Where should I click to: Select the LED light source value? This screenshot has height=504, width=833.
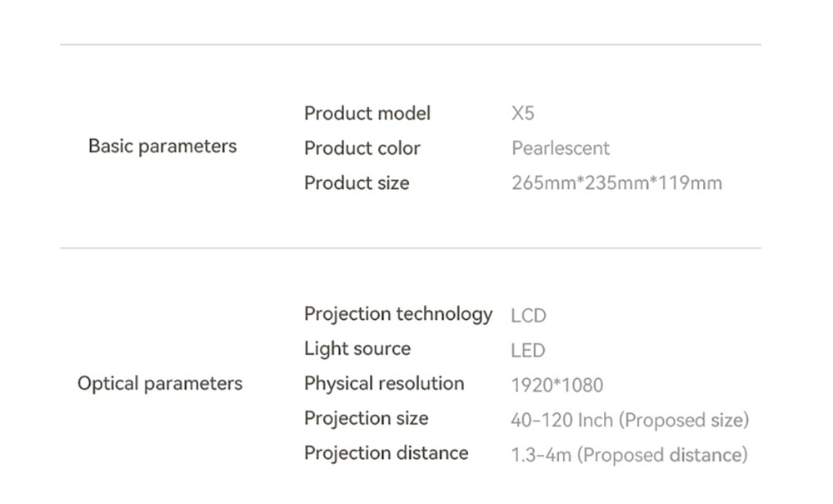[528, 351]
